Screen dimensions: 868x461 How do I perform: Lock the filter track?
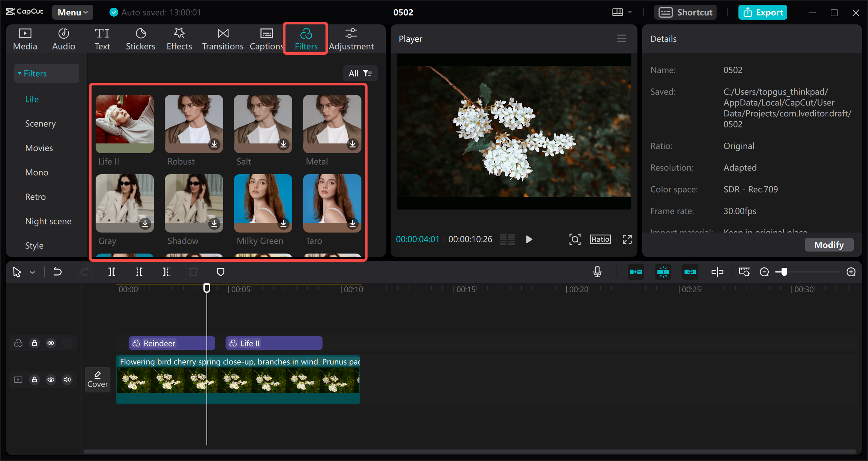click(x=34, y=343)
